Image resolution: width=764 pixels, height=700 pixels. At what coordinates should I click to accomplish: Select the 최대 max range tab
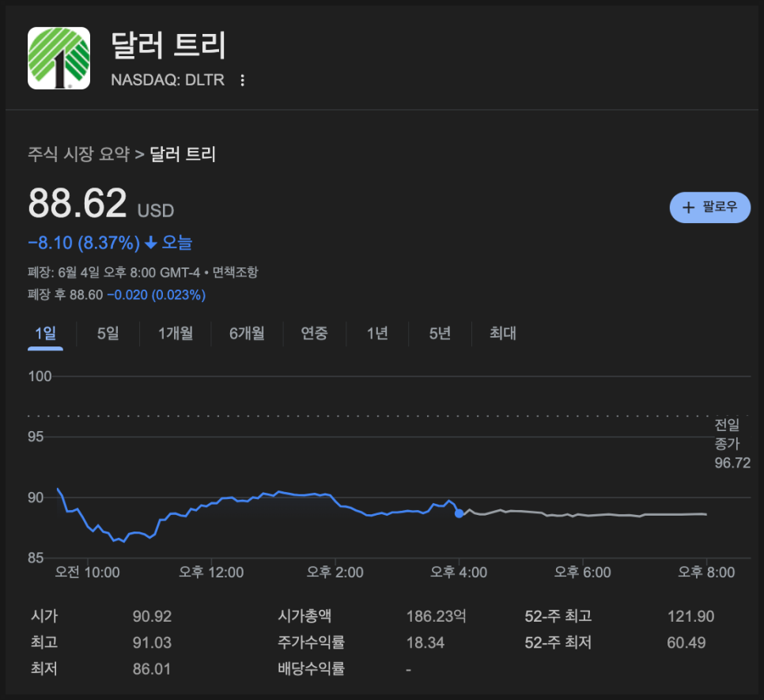503,334
